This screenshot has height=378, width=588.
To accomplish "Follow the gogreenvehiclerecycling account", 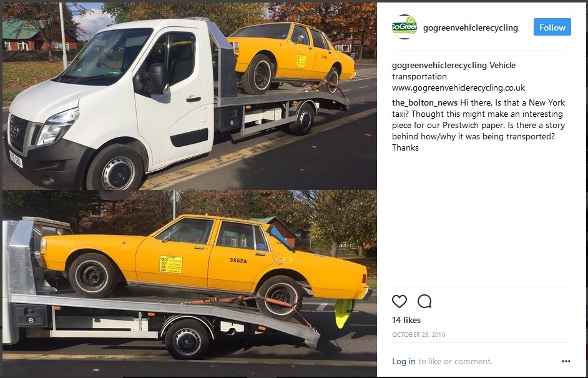I will (x=552, y=27).
